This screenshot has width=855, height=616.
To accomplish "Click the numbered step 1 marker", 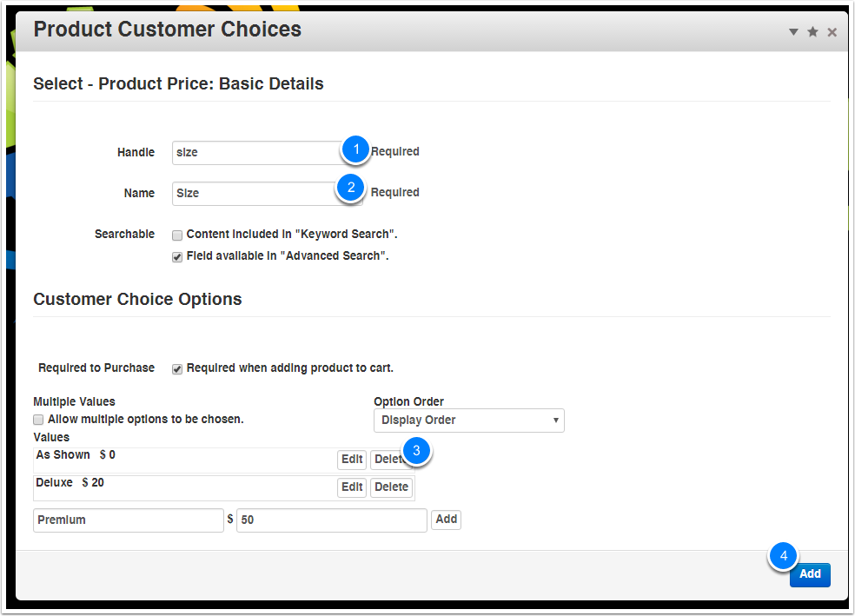I will (x=355, y=150).
